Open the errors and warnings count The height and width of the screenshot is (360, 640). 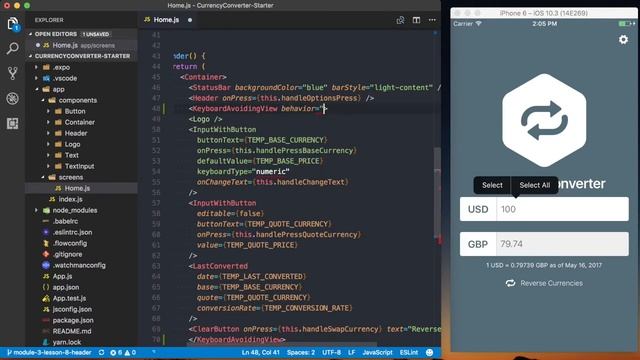click(x=123, y=352)
